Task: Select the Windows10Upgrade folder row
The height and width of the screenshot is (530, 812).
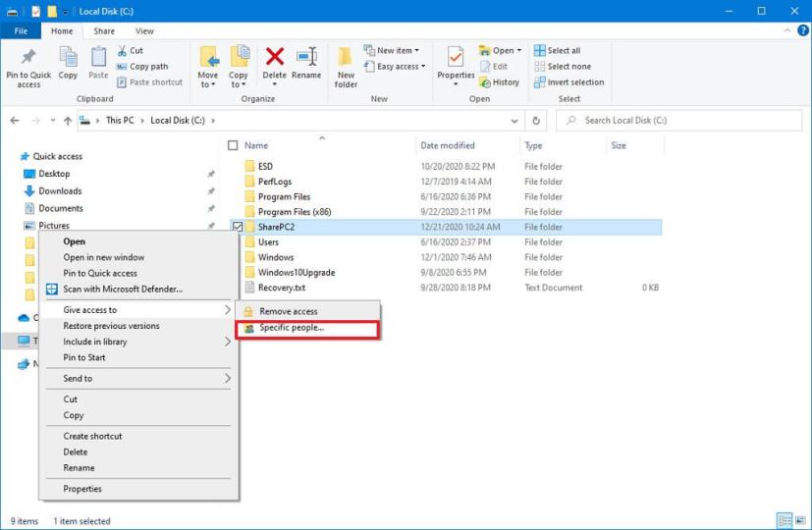Action: (x=446, y=272)
